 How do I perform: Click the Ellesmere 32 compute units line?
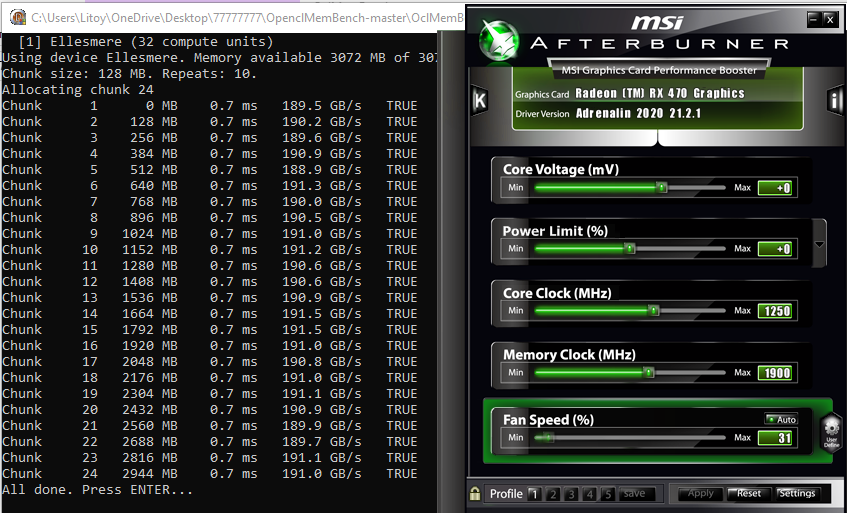(x=146, y=42)
